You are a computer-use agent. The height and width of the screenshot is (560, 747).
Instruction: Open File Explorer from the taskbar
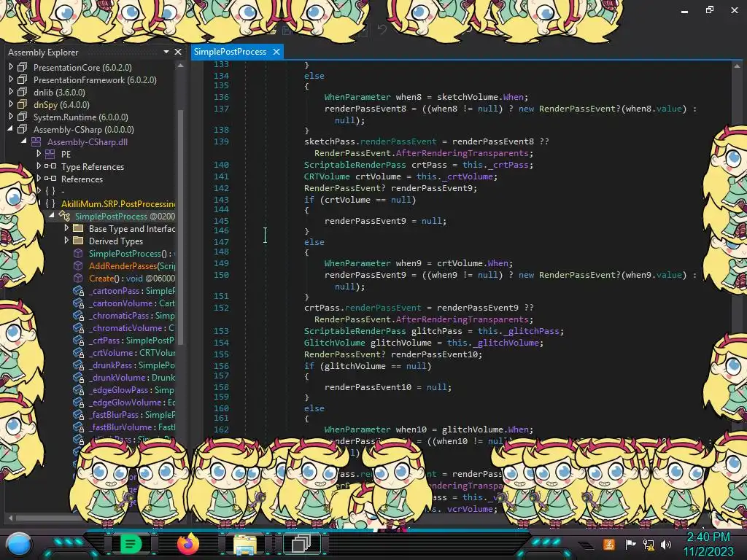coord(245,545)
